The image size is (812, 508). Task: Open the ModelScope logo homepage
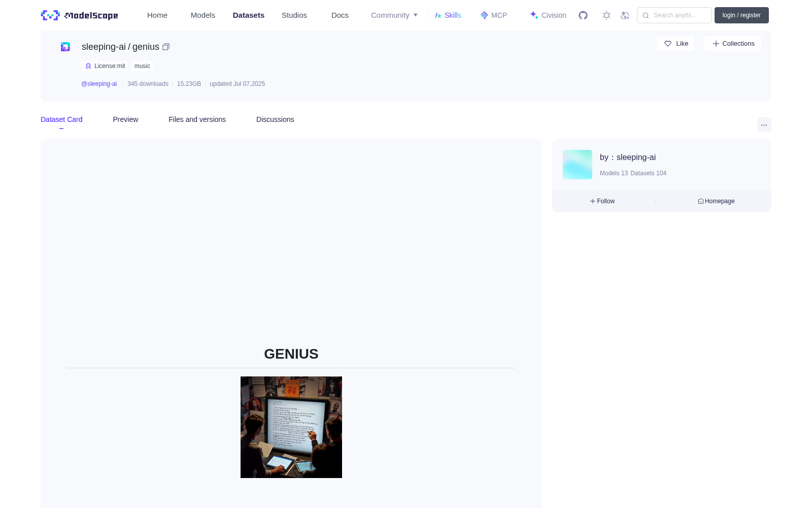(79, 15)
